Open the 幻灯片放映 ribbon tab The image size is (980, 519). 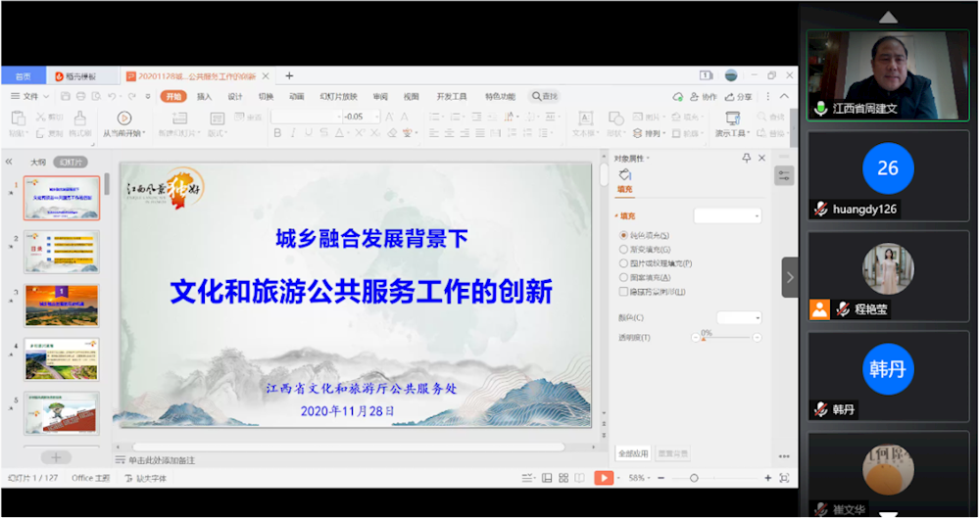tap(336, 97)
